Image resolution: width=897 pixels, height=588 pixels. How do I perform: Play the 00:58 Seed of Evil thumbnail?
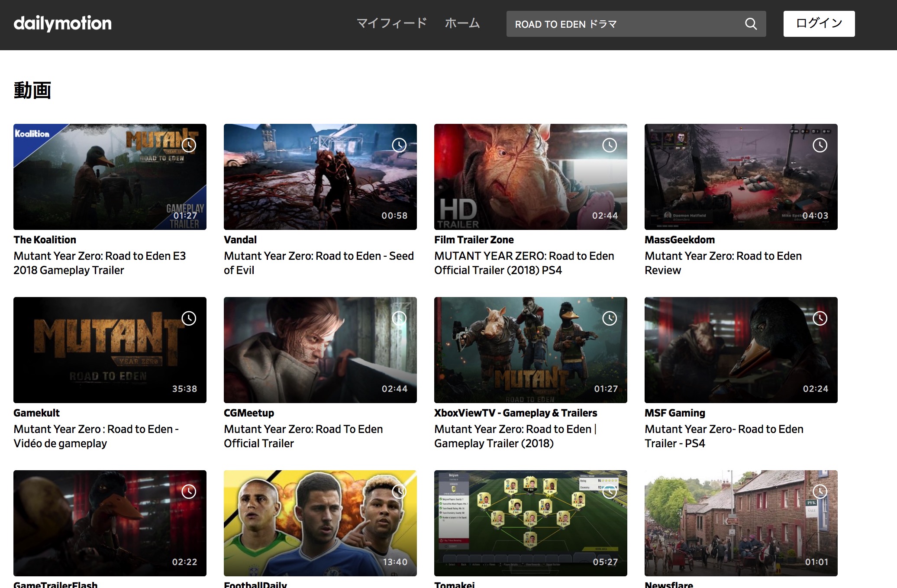(x=320, y=177)
